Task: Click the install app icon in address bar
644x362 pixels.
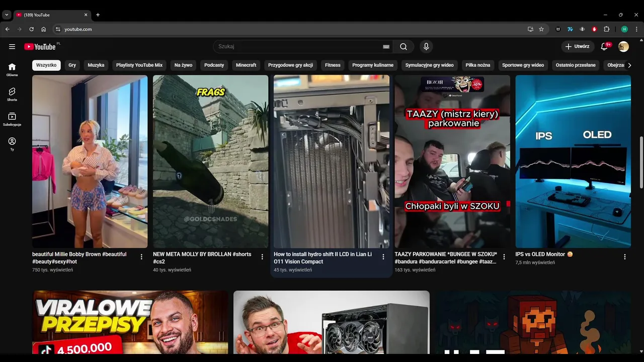Action: (x=530, y=29)
